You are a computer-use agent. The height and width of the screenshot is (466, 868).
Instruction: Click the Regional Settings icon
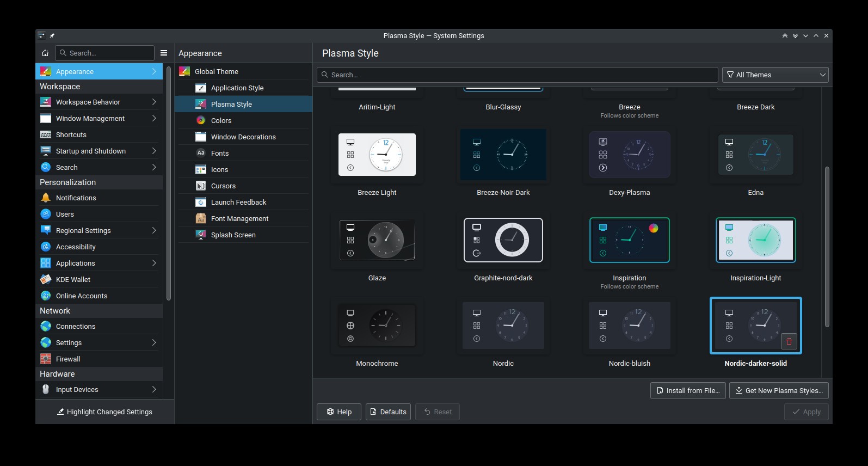[x=46, y=230]
